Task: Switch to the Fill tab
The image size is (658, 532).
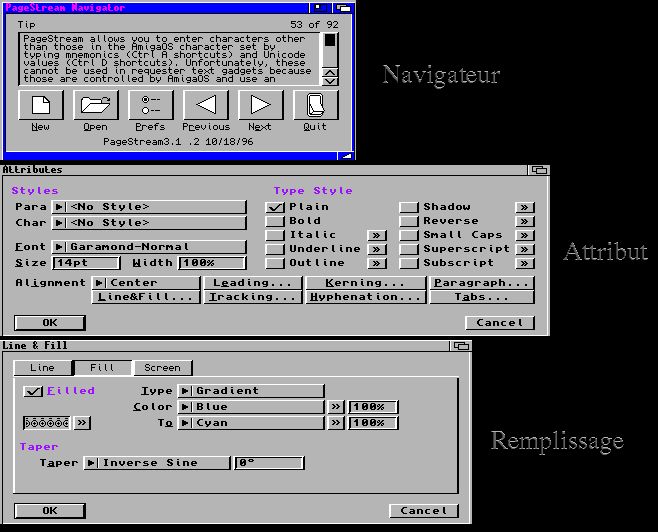Action: point(102,368)
